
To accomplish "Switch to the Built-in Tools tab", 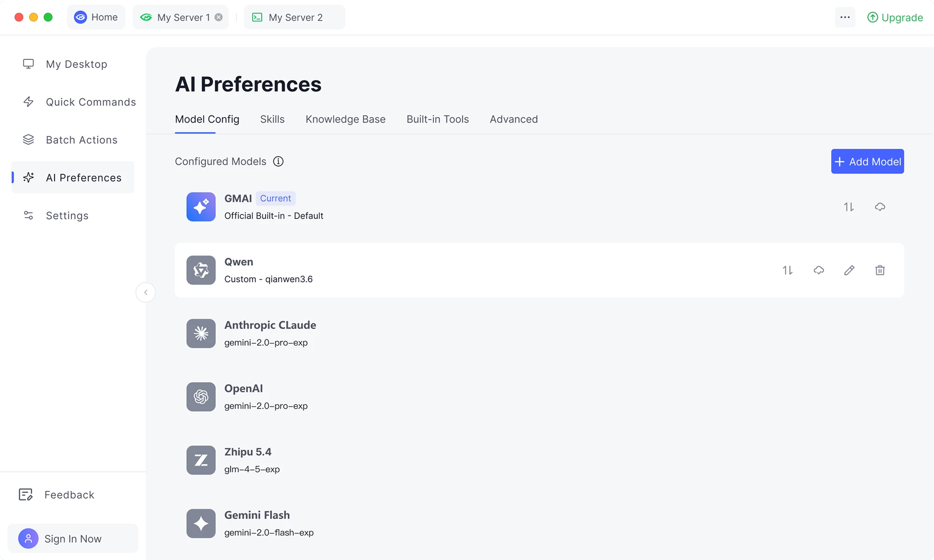I will point(438,119).
